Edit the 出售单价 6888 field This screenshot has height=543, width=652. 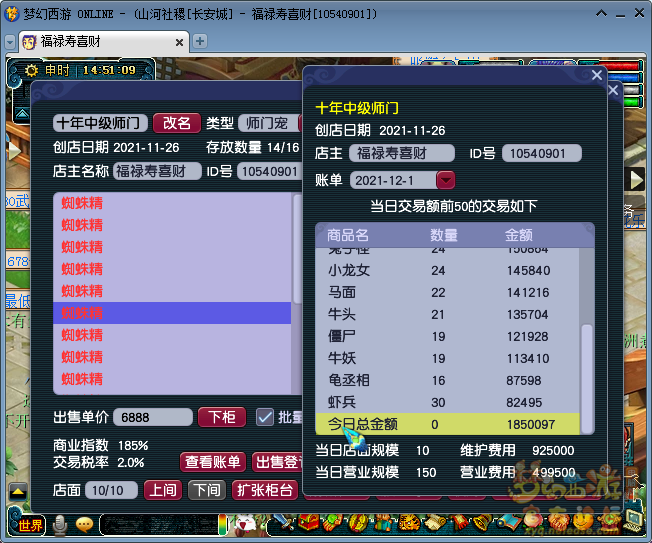tap(153, 417)
